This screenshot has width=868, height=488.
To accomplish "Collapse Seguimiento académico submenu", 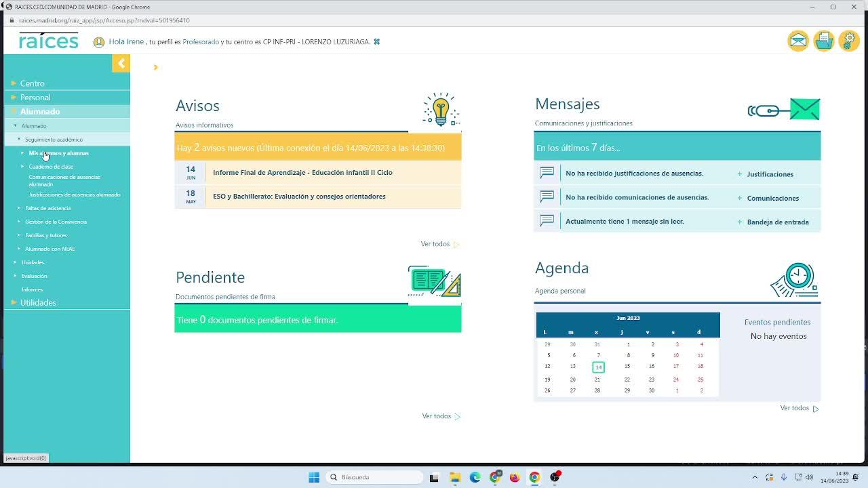I will (53, 140).
